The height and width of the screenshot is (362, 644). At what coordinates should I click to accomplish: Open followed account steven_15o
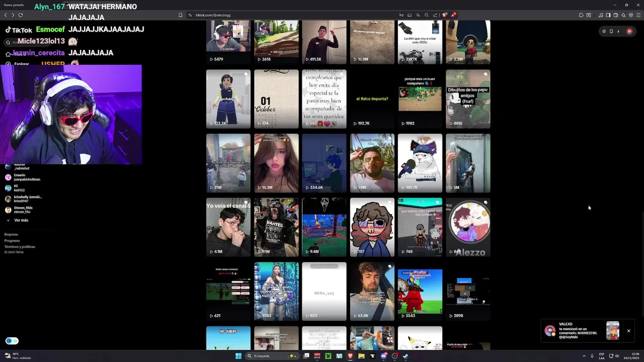pyautogui.click(x=19, y=210)
